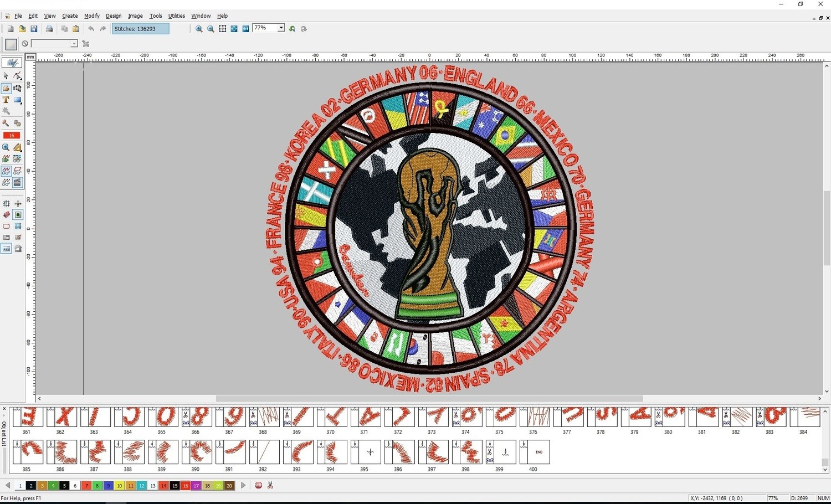Click the green redraw arrow icon
This screenshot has height=504, width=831.
click(292, 29)
